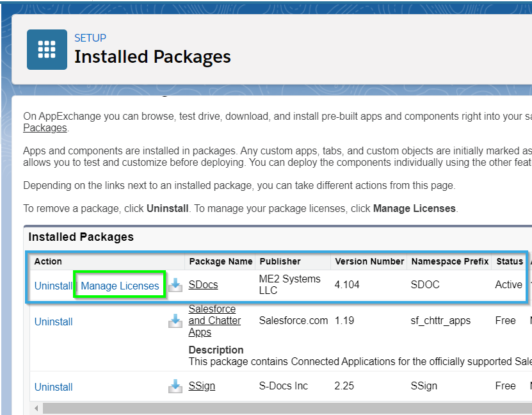The height and width of the screenshot is (415, 532).
Task: Follow the Packages link in the intro paragraph
Action: 45,127
